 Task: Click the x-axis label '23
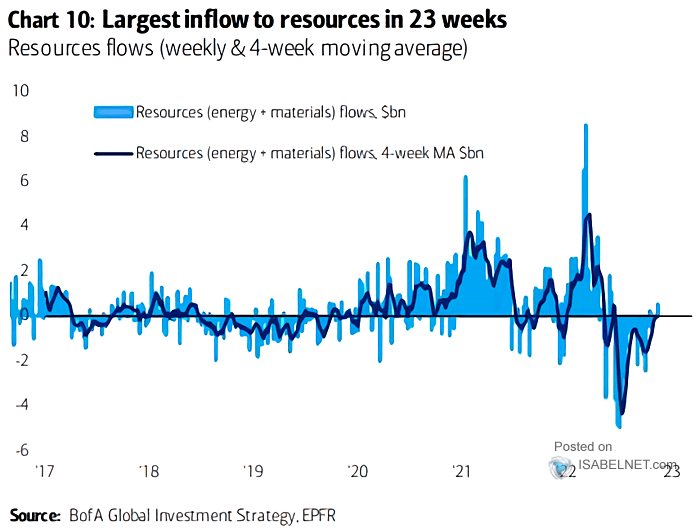click(x=671, y=471)
